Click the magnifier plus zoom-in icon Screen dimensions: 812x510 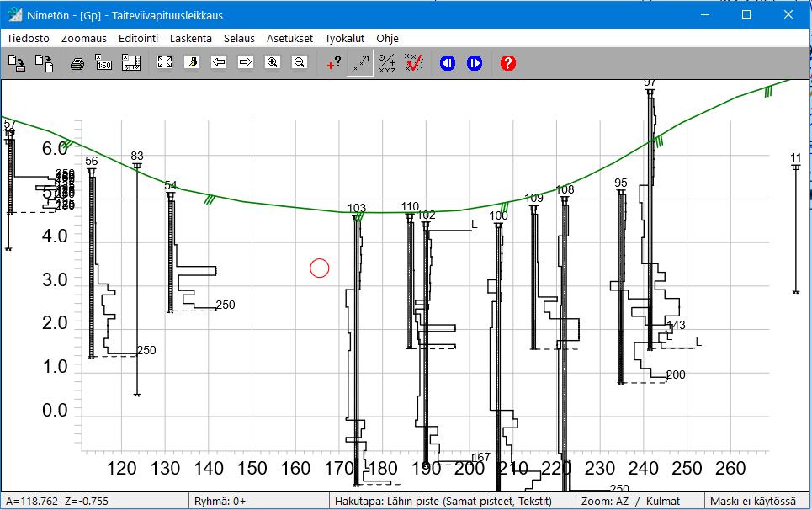[273, 62]
